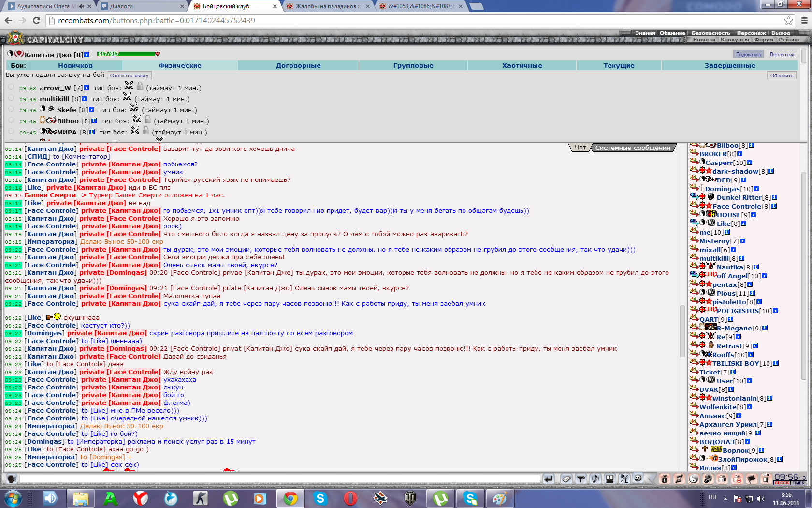The image size is (812, 508).
Task: Toggle chat sound with the music note icon
Action: [x=595, y=478]
